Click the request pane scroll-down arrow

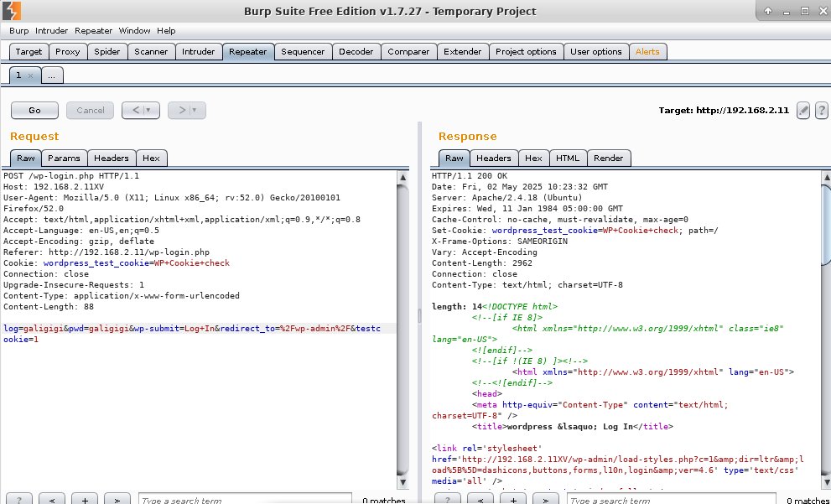[403, 482]
